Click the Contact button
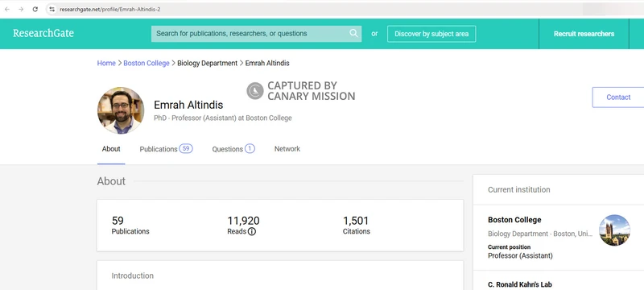Screen dimensions: 644x290 click(x=618, y=97)
